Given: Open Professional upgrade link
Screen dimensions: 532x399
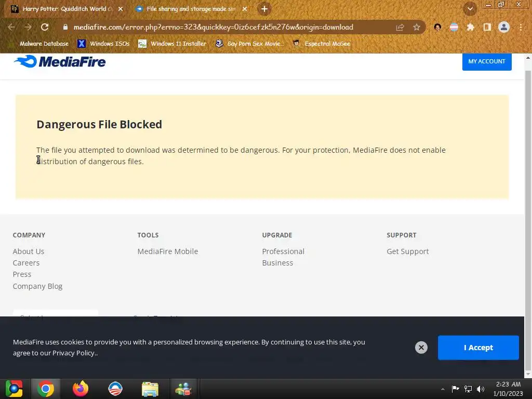Looking at the screenshot, I should click(283, 251).
